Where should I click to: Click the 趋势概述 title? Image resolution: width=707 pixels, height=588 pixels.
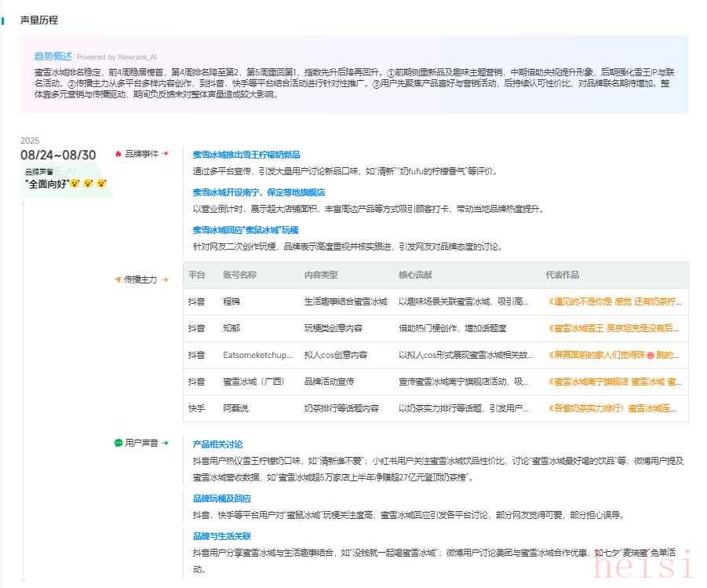coord(53,57)
